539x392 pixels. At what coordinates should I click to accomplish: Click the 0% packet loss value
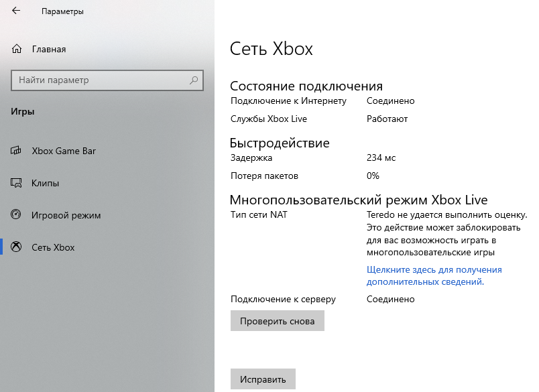coord(373,176)
